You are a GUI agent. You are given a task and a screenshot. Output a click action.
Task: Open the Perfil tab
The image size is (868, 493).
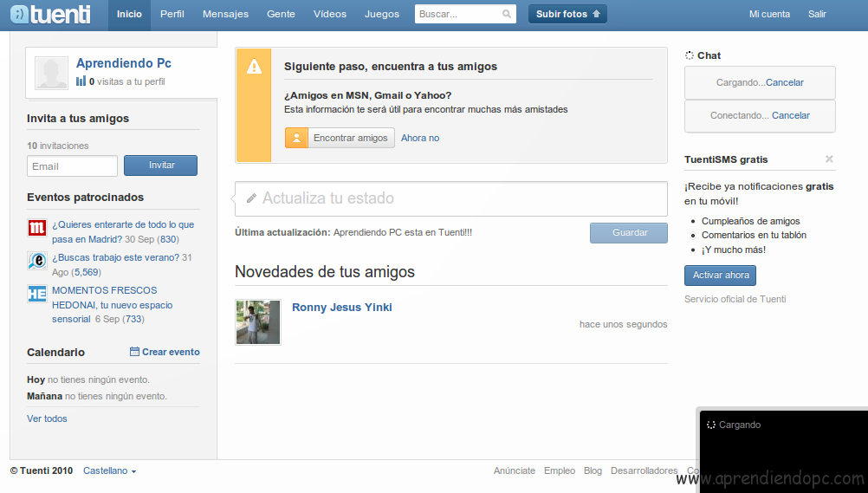click(172, 15)
